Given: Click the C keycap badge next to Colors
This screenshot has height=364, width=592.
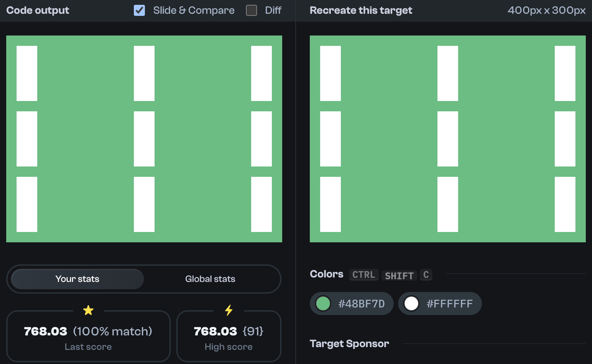Looking at the screenshot, I should [x=426, y=274].
